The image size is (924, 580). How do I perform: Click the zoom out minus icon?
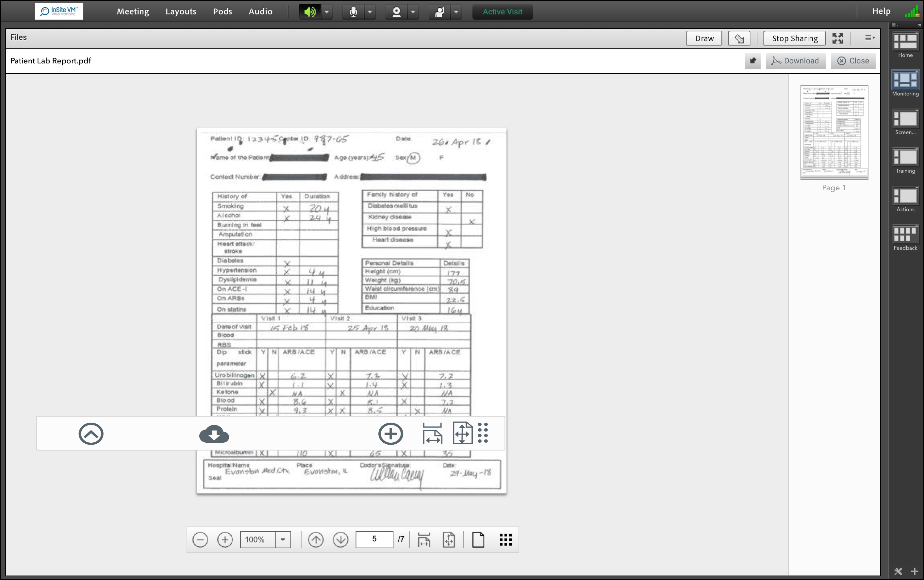click(200, 540)
